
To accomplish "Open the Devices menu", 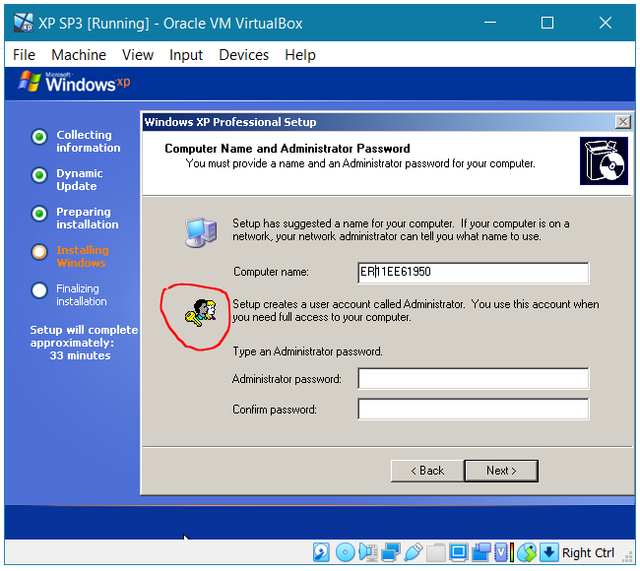I will click(x=244, y=55).
